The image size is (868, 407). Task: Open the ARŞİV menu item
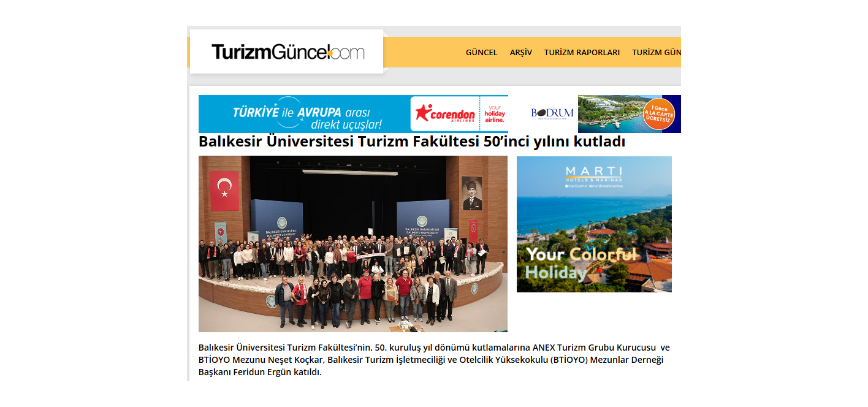coord(521,52)
